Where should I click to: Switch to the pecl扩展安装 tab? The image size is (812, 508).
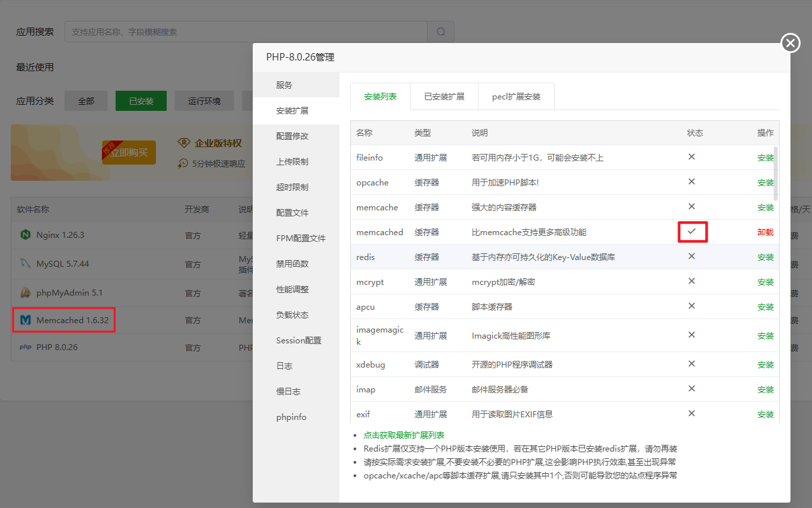coord(516,97)
